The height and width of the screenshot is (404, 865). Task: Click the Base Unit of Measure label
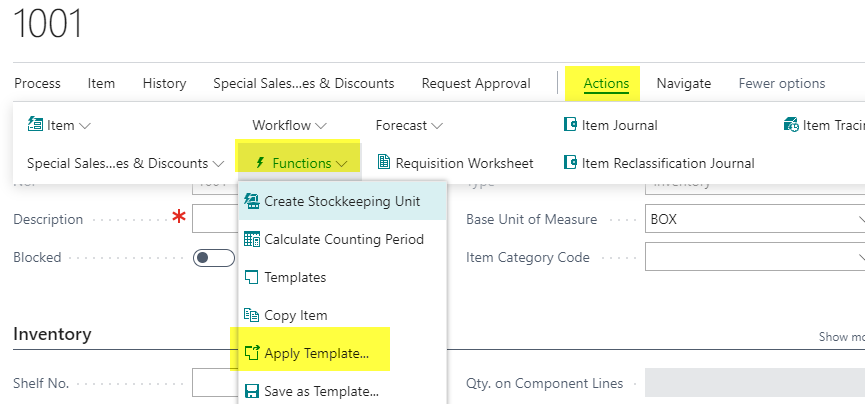[531, 220]
